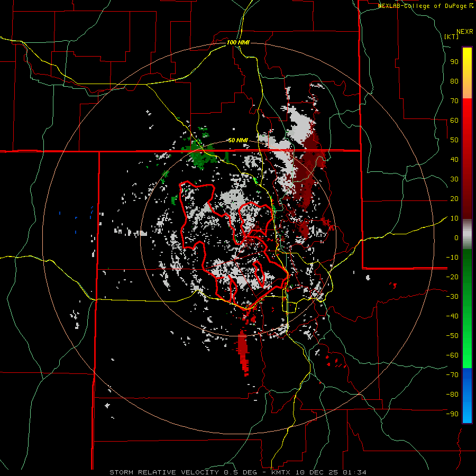This screenshot has width=476, height=476.
Task: Click the 10 value on the velocity scale
Action: (454, 218)
